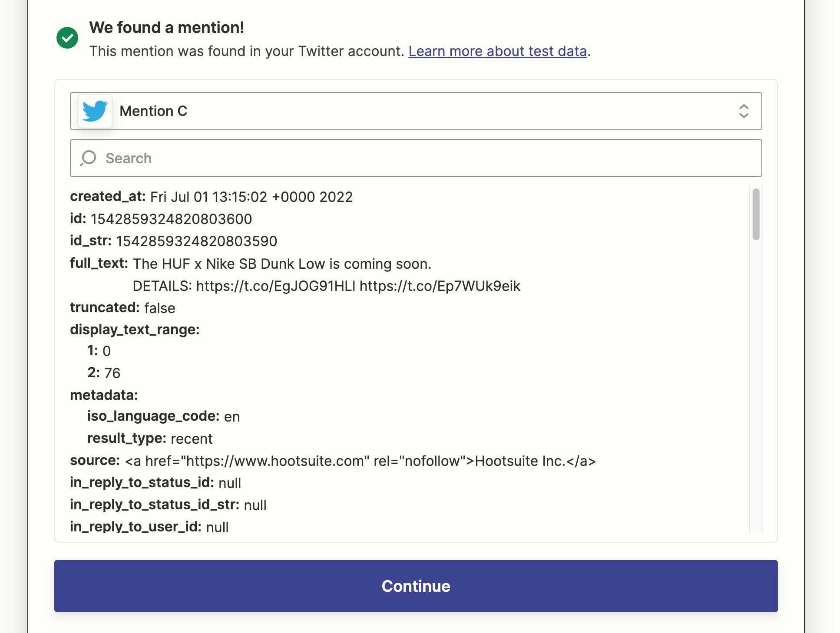Select the id_str value 1542859324820803590
Screen dimensions: 840x633
[196, 241]
